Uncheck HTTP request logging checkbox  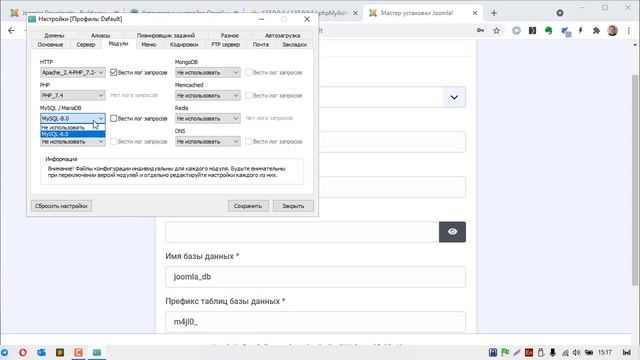pos(113,72)
